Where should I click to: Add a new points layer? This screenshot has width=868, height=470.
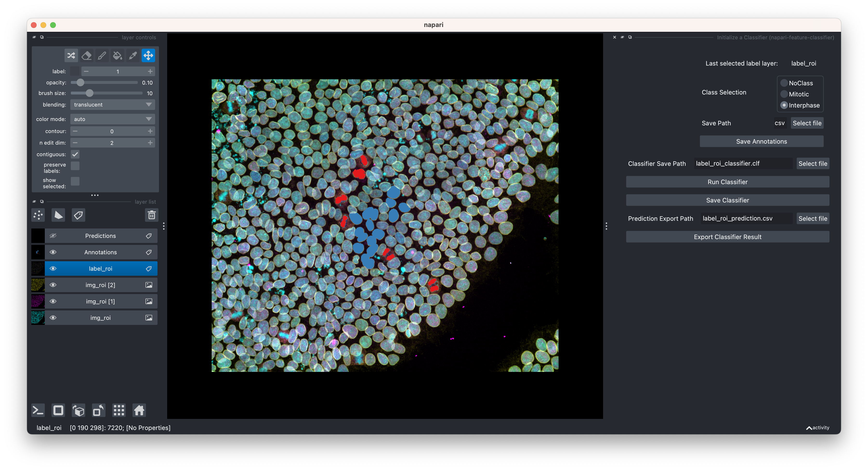pos(38,215)
